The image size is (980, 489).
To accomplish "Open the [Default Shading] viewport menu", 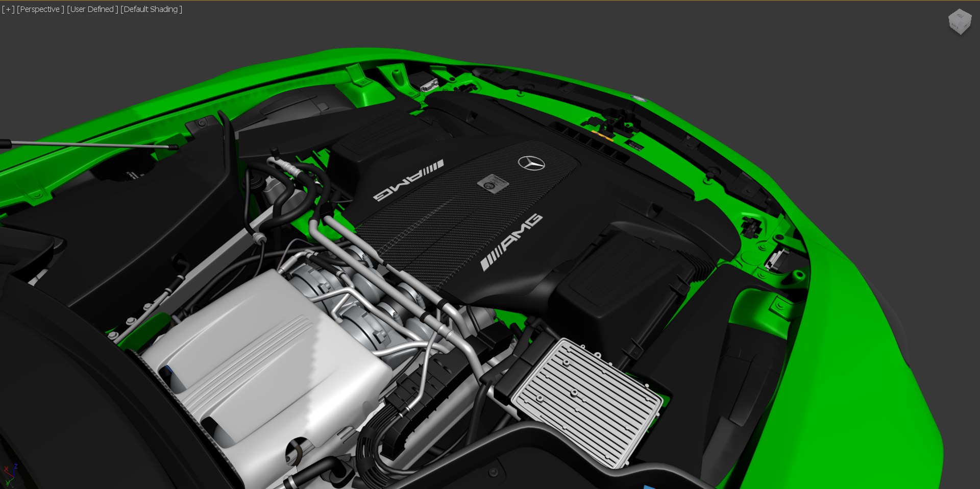I will (x=151, y=9).
